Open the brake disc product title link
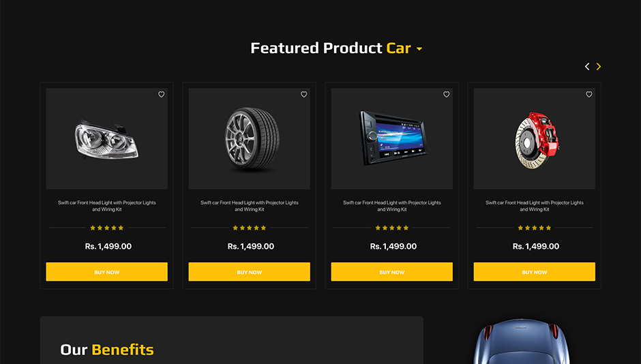 pyautogui.click(x=535, y=206)
